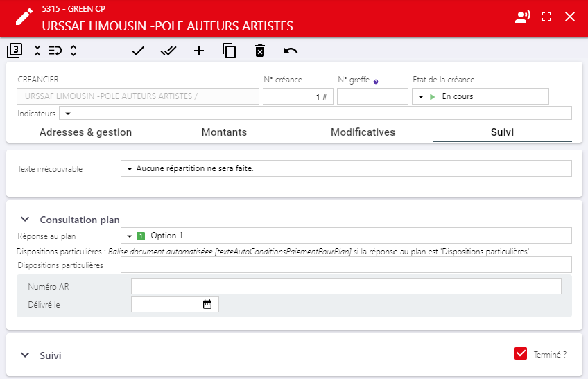Click the pencil edit icon in header
Screen dimensions: 588x379
point(24,17)
